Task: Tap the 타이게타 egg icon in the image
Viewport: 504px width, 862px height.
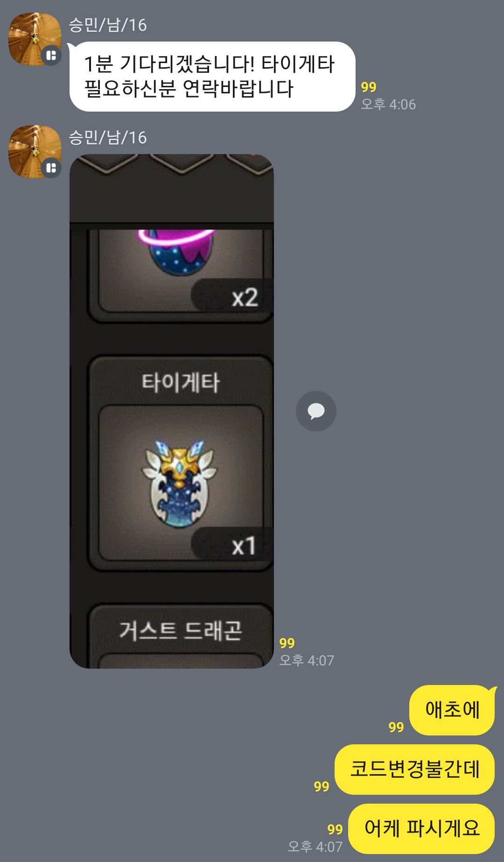Action: [181, 483]
